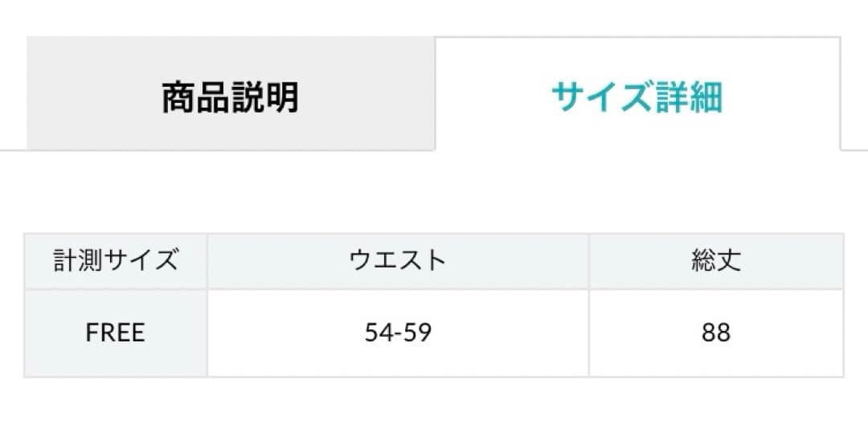This screenshot has height=433, width=868.
Task: Select the FREE cell under 計測サイズ
Action: point(116,333)
